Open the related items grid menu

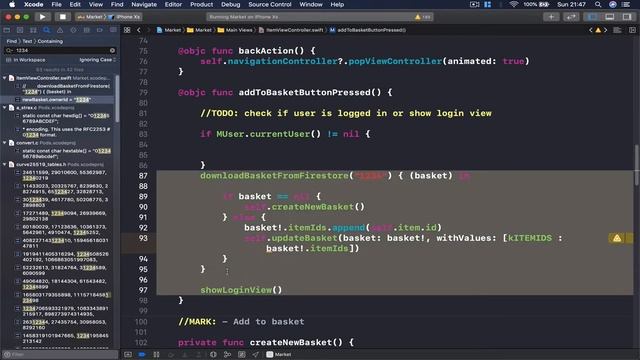click(x=127, y=30)
